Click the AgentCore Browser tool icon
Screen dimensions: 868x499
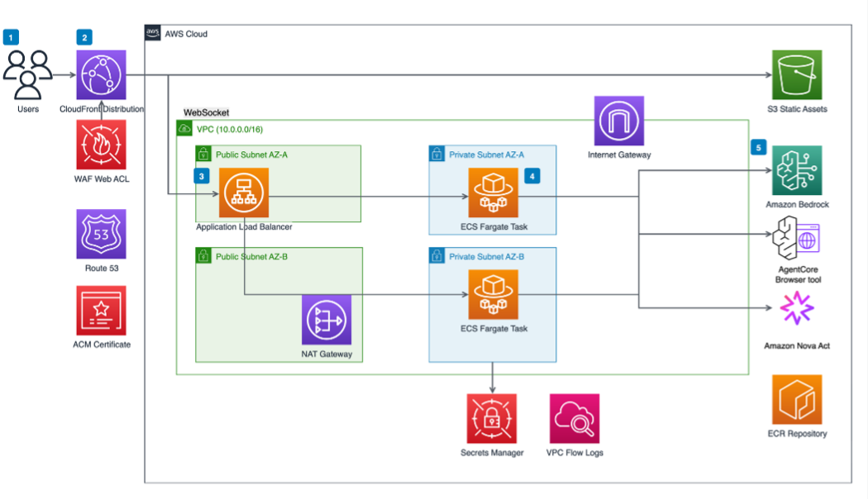[796, 239]
